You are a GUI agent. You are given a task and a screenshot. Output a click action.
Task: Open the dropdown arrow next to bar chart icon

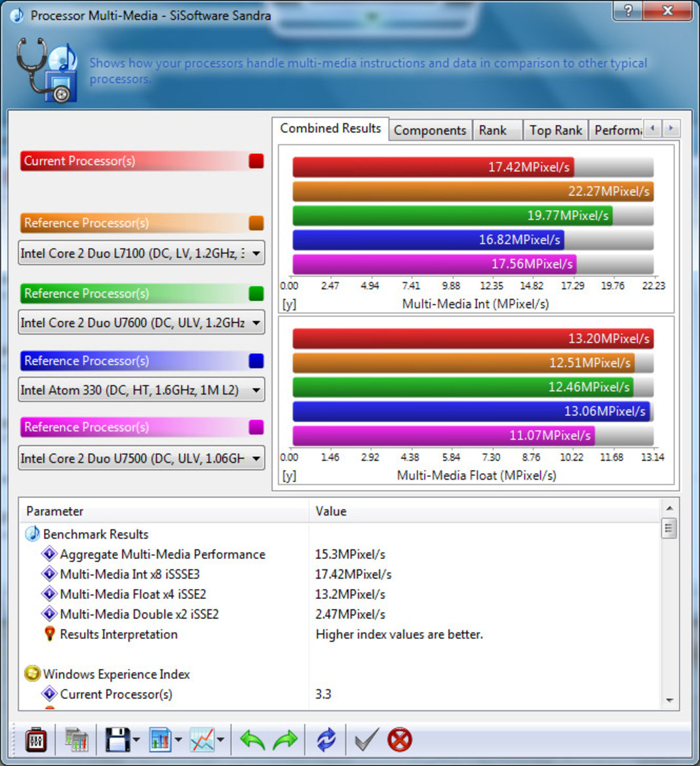click(x=178, y=740)
